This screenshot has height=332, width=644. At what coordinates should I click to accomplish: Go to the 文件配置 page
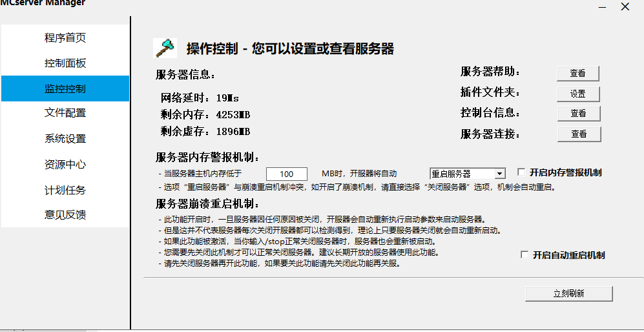tap(65, 113)
